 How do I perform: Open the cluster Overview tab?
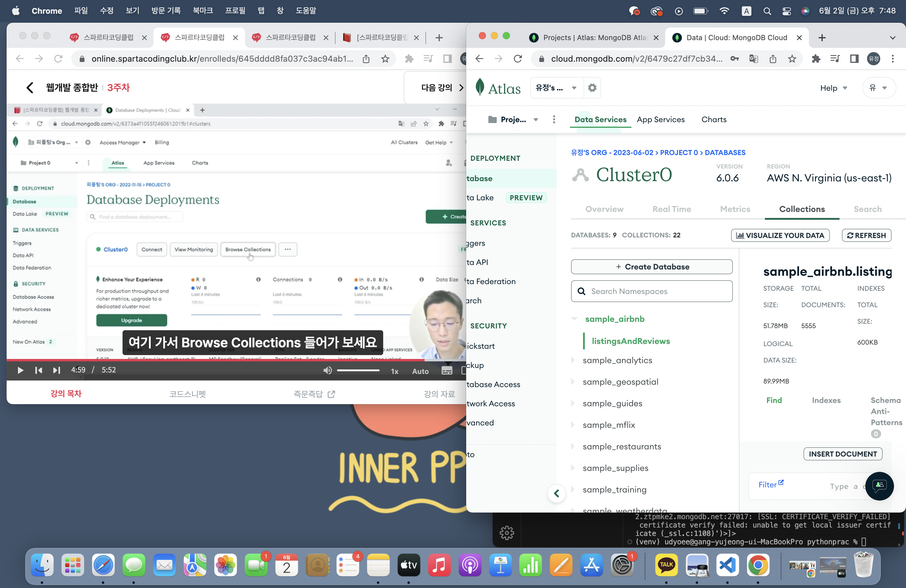click(604, 209)
